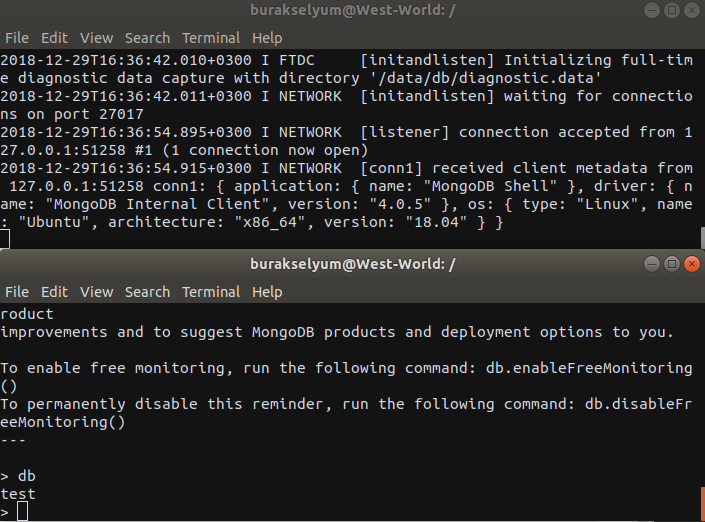Open Edit menu in bottom terminal
Viewport: 705px width, 522px height.
pos(54,292)
